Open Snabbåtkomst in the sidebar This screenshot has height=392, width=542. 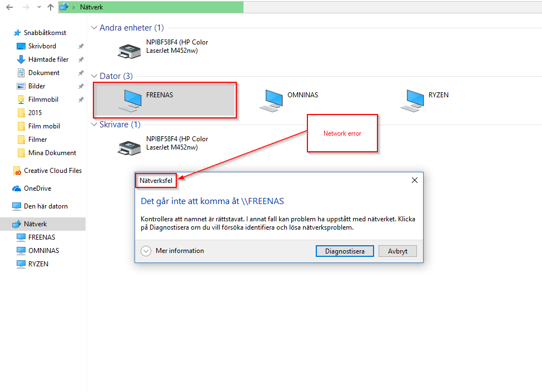tap(45, 32)
